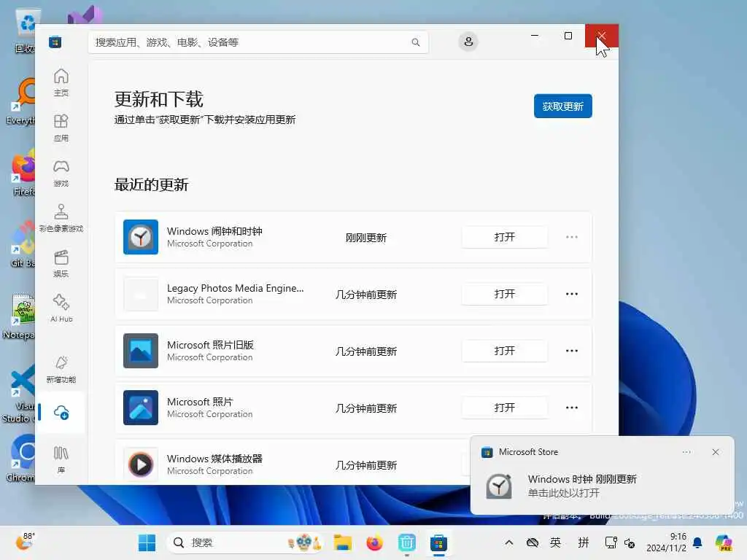Open notification options ellipsis in toast
This screenshot has height=560, width=747.
(686, 452)
